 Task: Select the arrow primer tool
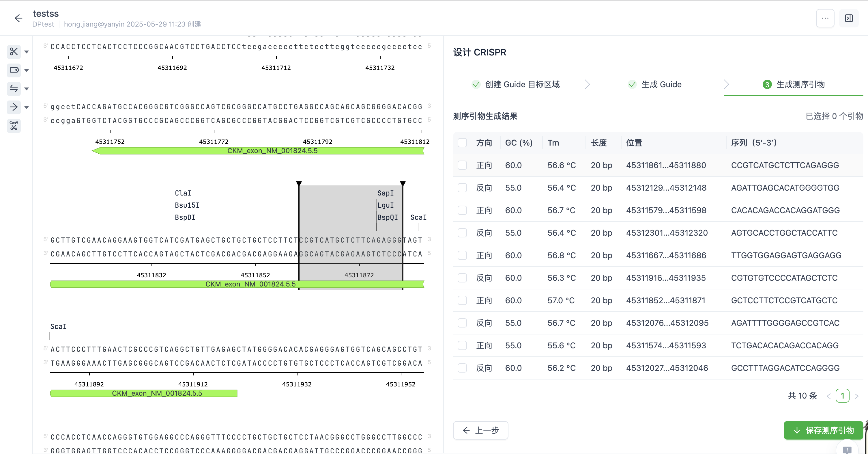(13, 107)
